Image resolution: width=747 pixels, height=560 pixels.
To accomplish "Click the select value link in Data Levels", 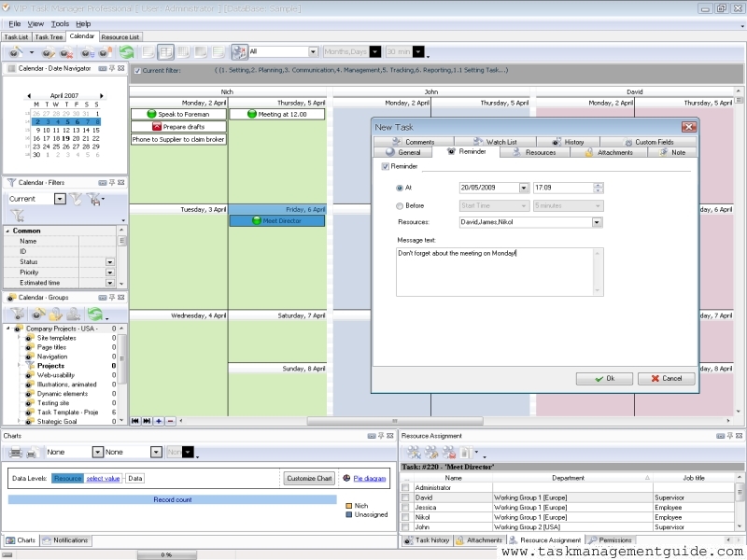I will coord(103,478).
